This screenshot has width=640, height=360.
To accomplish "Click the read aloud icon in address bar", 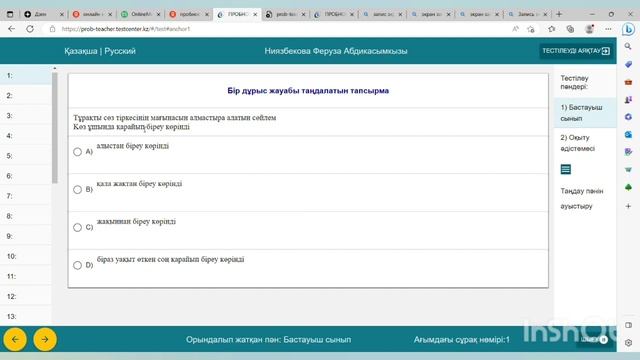I will (x=516, y=29).
